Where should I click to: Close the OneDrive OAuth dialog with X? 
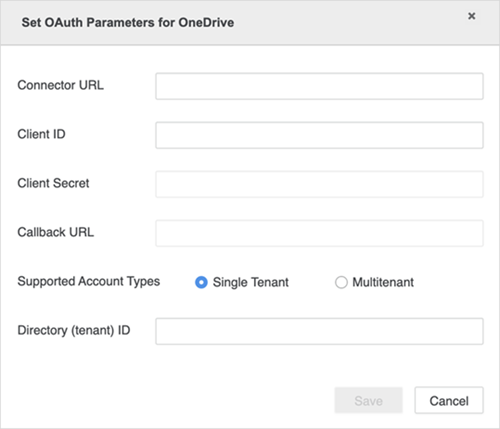pyautogui.click(x=471, y=16)
